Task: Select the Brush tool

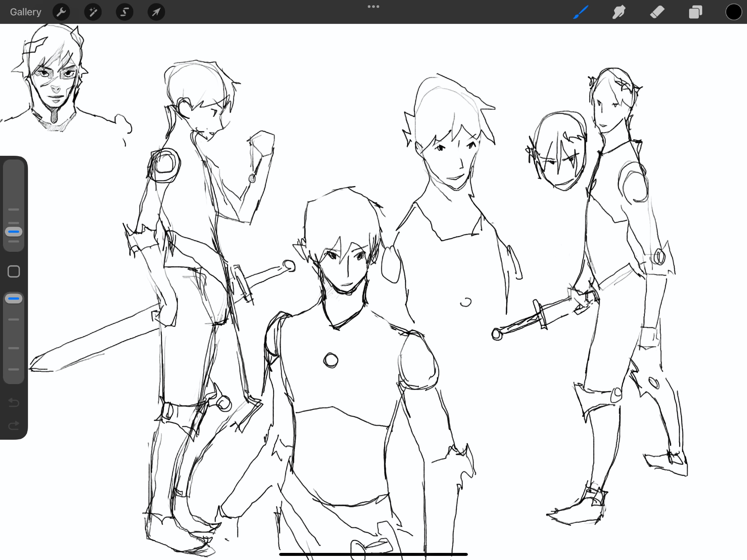Action: tap(581, 12)
